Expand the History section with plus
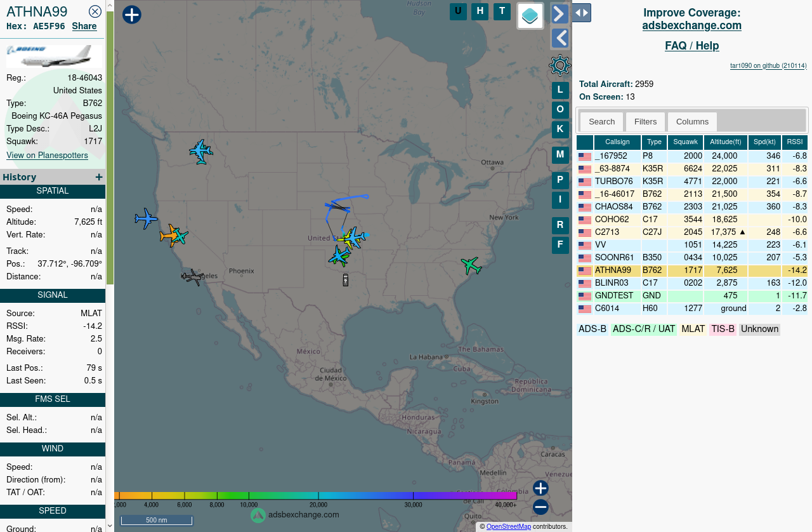Viewport: 812px width, 532px height. coord(99,177)
